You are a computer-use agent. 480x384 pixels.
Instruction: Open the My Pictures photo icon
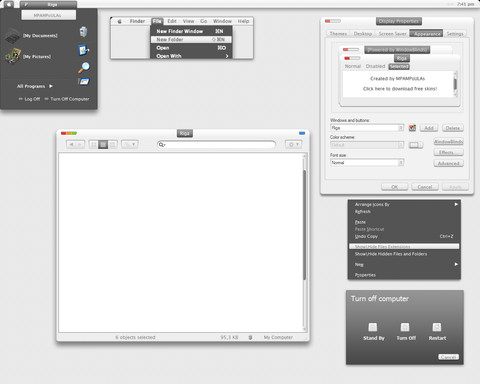[x=13, y=56]
